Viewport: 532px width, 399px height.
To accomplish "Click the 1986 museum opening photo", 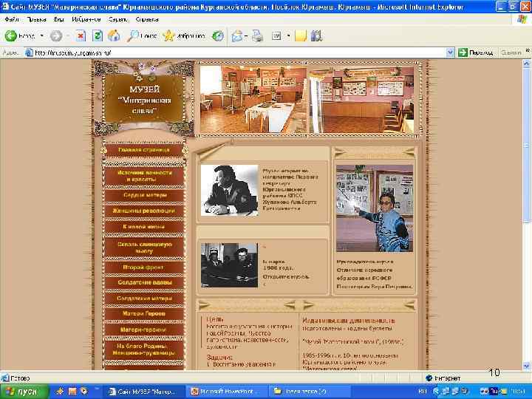I will (x=229, y=265).
